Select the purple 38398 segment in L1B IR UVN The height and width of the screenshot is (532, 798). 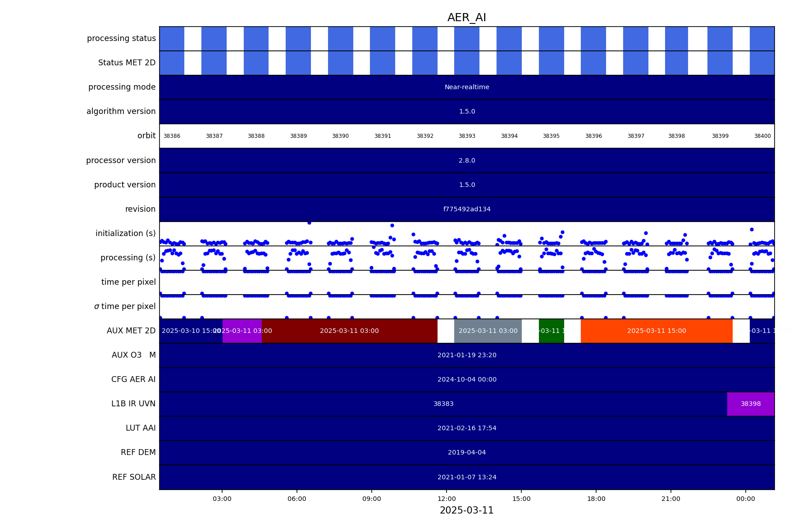tap(750, 404)
